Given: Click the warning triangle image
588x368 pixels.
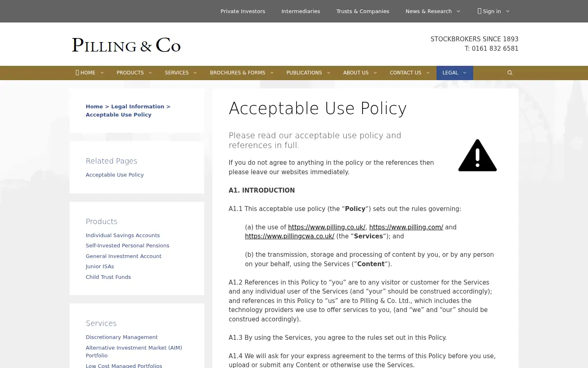Looking at the screenshot, I should click(x=477, y=155).
